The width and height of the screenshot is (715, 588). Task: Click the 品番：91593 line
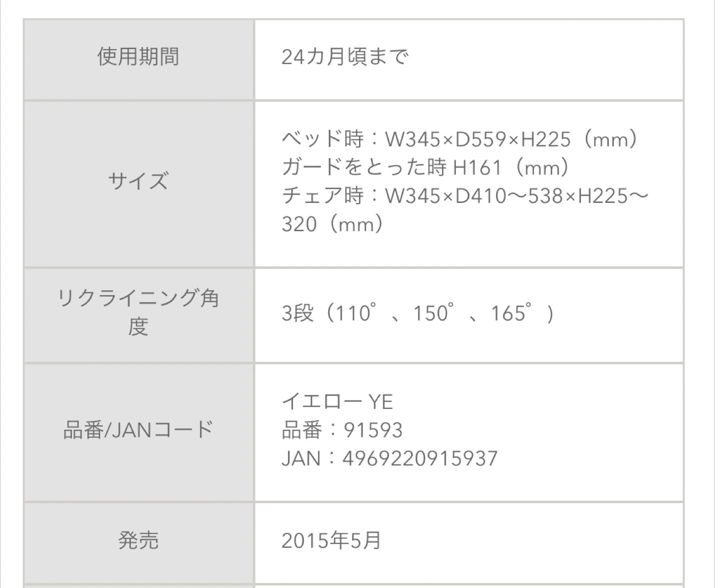[342, 430]
